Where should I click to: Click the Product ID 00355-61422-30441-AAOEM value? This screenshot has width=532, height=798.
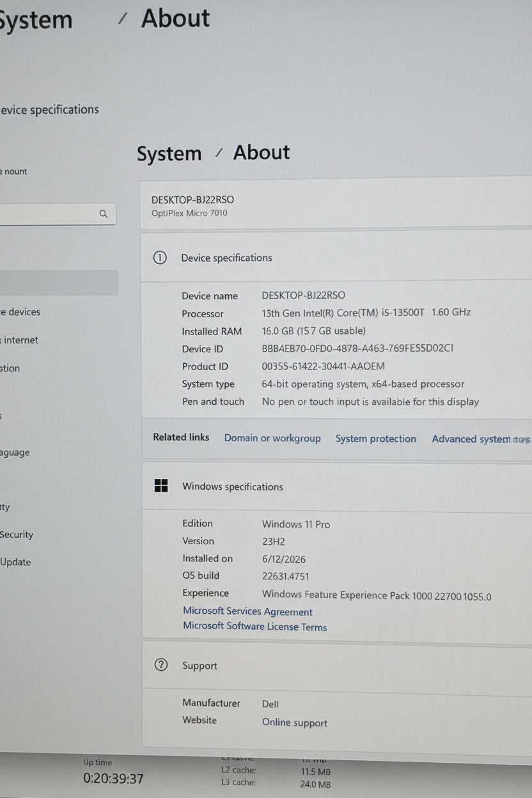(324, 366)
